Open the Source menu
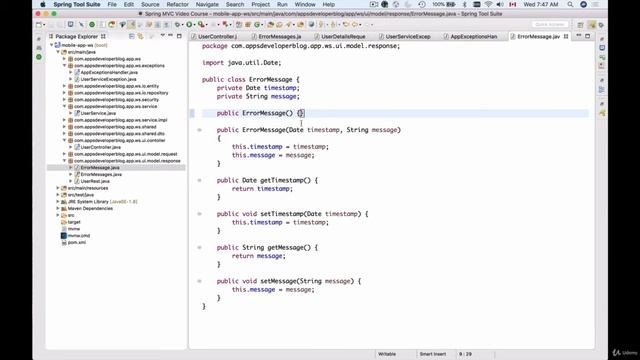 150,4
